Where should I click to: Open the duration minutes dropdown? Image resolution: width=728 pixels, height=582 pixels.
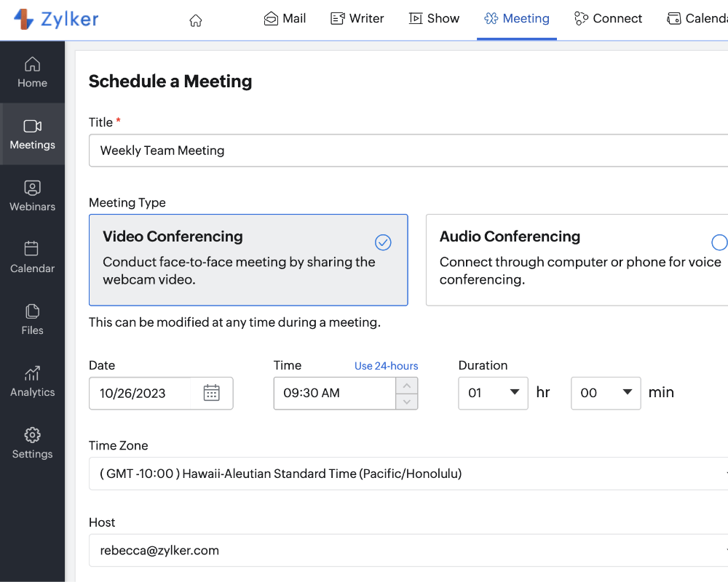605,393
